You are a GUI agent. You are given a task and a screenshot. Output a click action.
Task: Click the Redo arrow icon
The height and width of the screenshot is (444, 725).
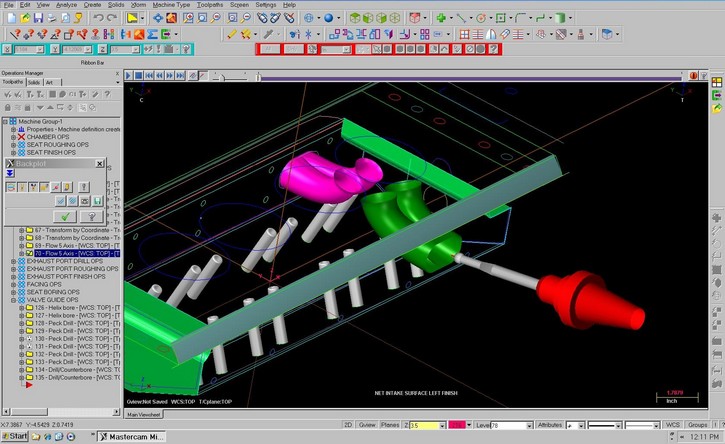pyautogui.click(x=112, y=18)
